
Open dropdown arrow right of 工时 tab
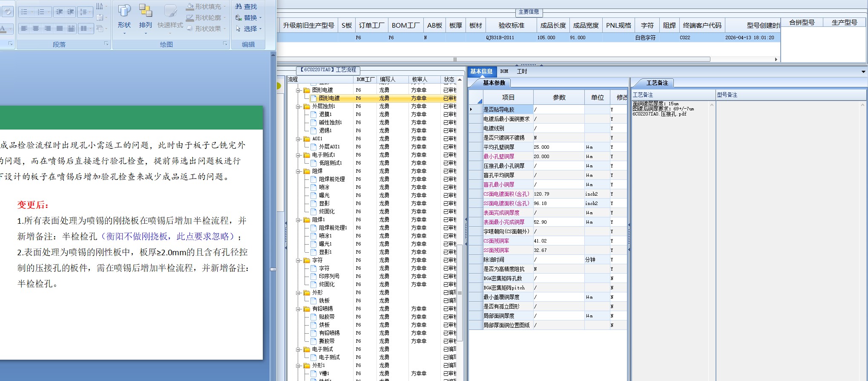[x=863, y=72]
